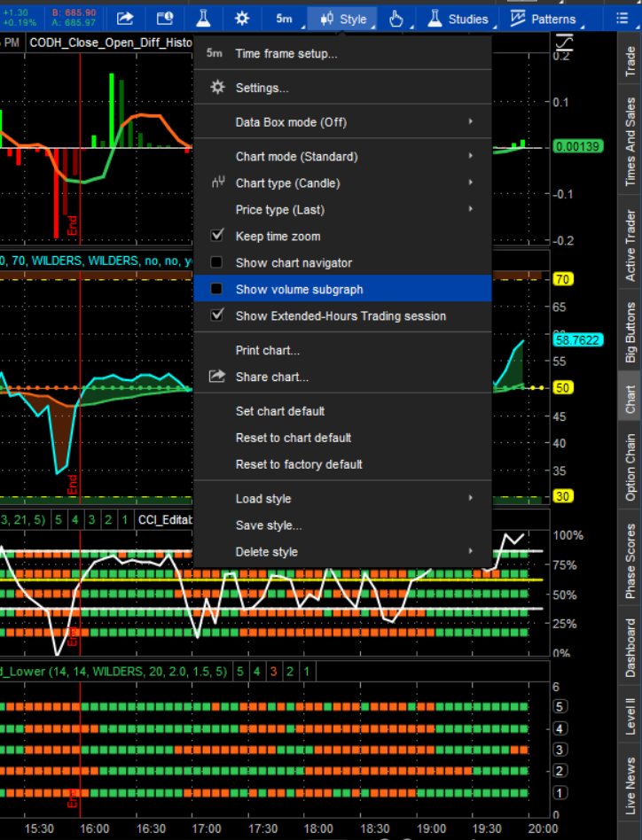Select Reset to factory default
Image resolution: width=642 pixels, height=840 pixels.
pos(299,464)
